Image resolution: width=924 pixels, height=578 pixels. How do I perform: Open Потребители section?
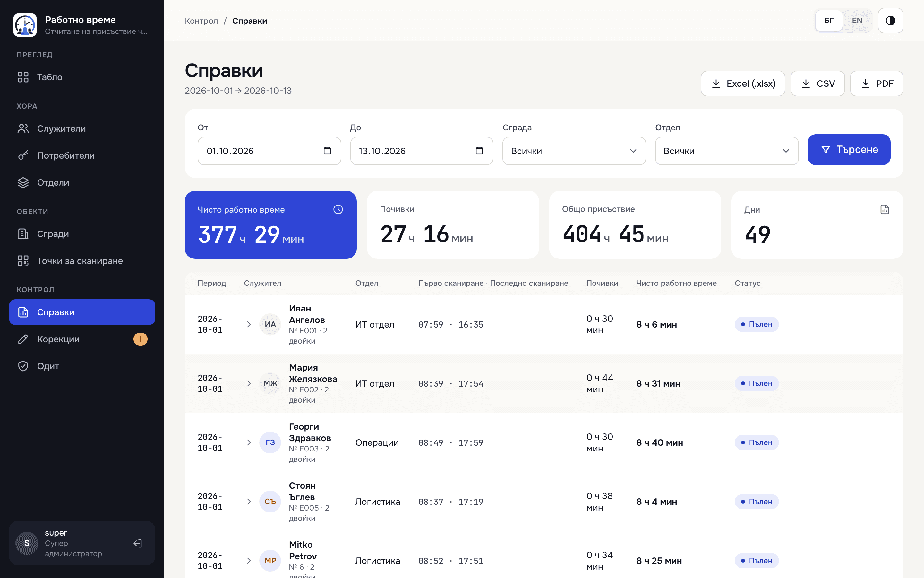[82, 156]
